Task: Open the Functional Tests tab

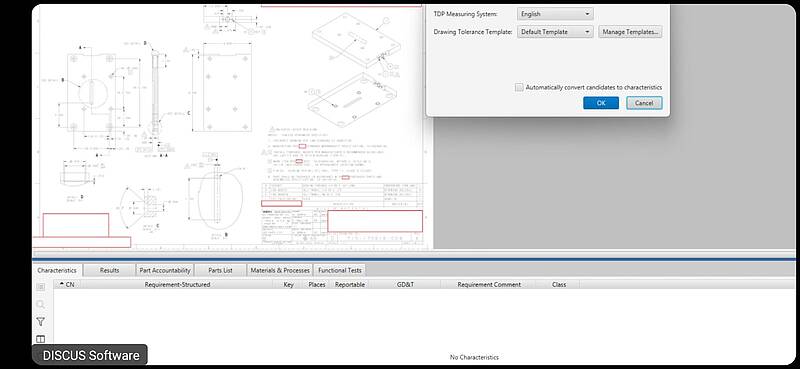Action: pos(340,270)
